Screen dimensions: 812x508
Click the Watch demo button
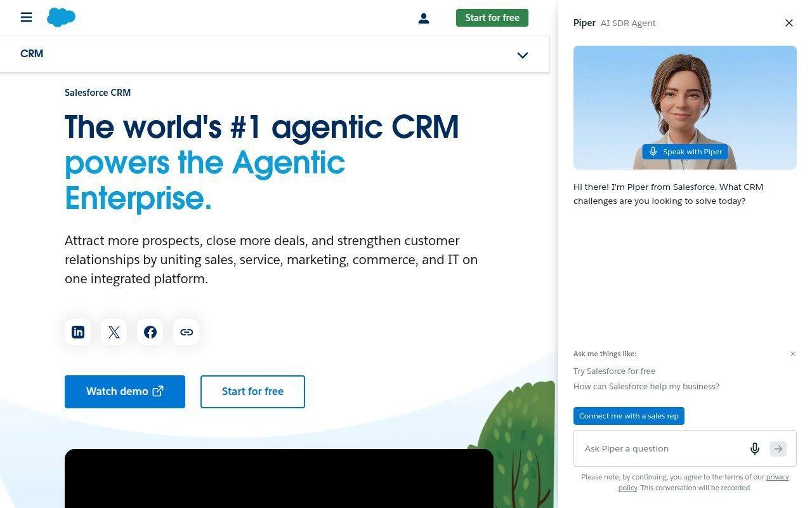click(125, 392)
